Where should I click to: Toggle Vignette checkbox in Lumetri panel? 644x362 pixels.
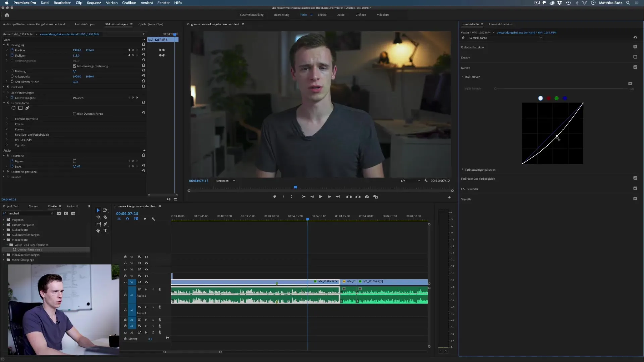(x=635, y=199)
